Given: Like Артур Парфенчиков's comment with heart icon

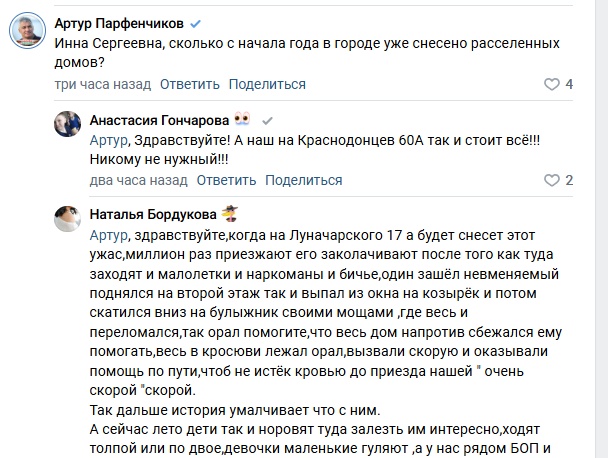Looking at the screenshot, I should pos(551,84).
